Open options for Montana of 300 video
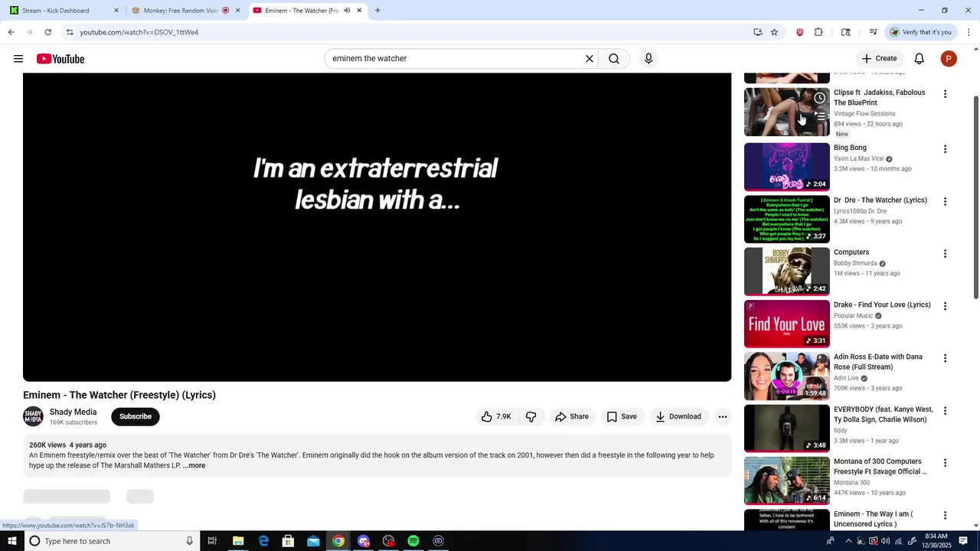Viewport: 980px width, 551px height. [x=945, y=463]
